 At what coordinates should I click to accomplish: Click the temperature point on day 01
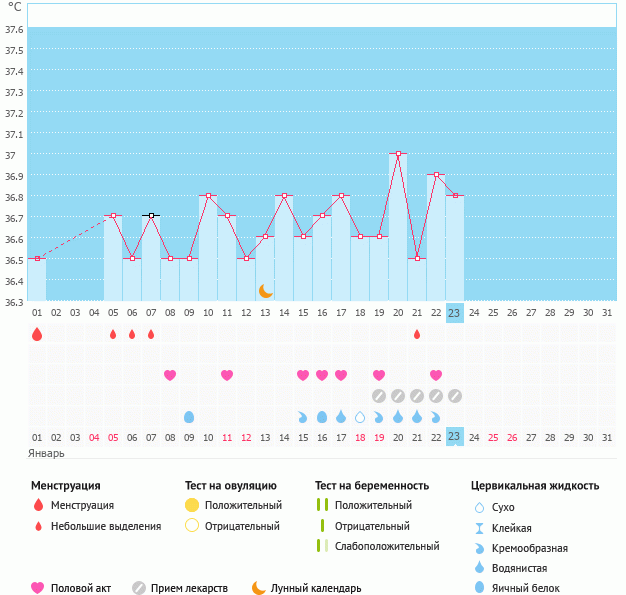click(x=37, y=258)
